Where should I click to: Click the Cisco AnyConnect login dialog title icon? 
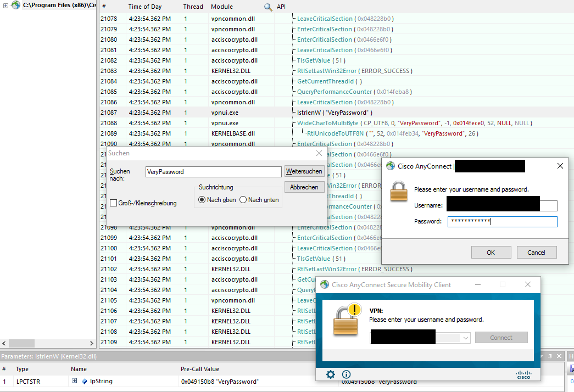tap(391, 166)
